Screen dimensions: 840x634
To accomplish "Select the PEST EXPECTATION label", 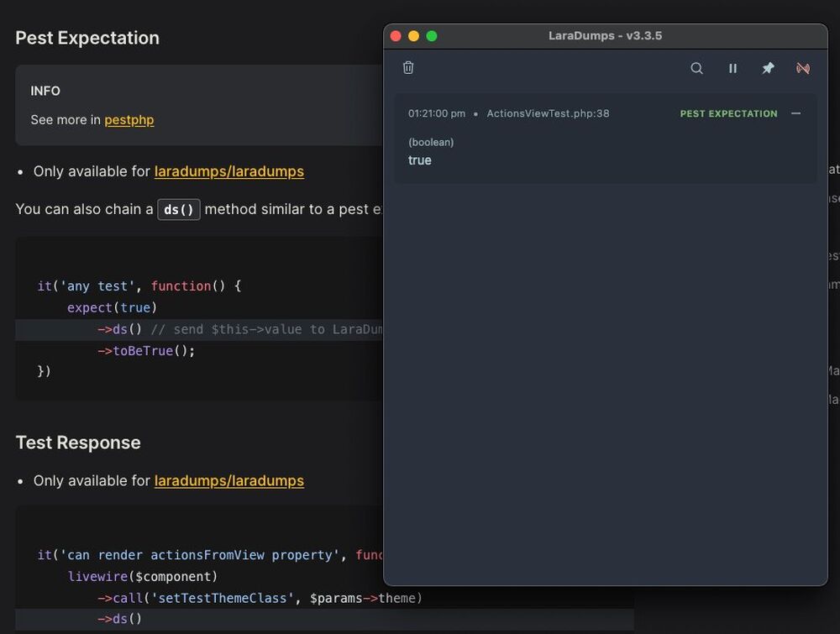I will point(728,113).
